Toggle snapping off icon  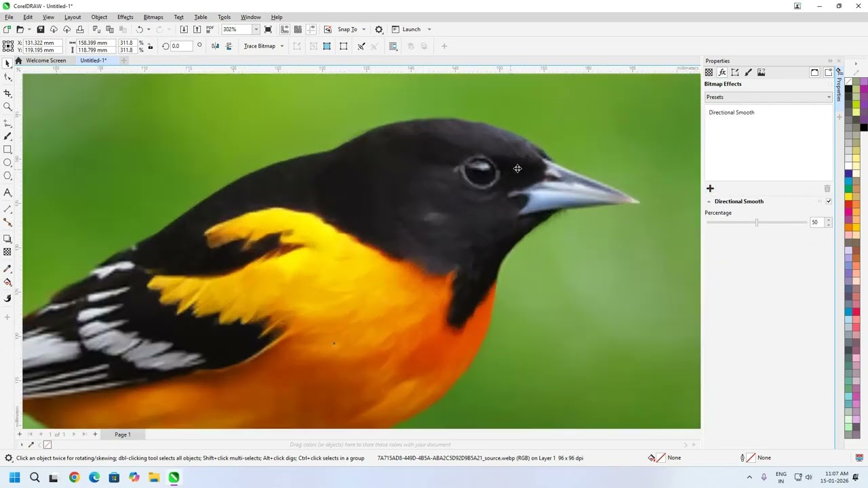coord(328,29)
